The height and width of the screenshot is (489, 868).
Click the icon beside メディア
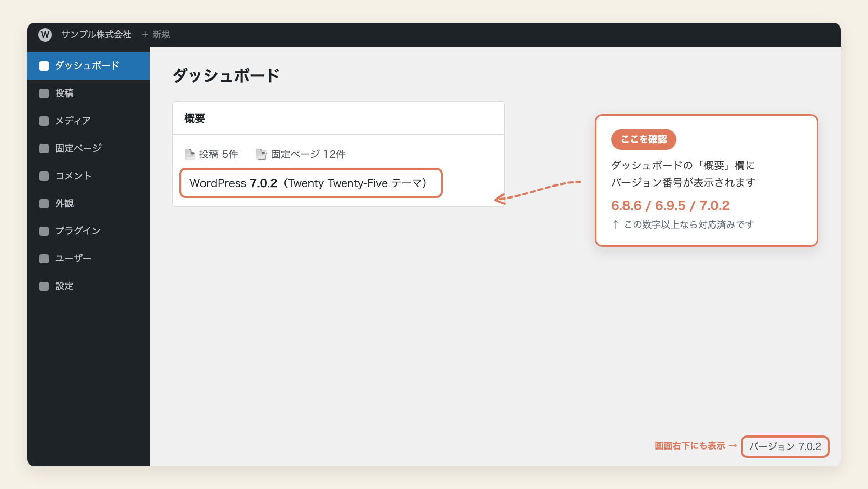[44, 121]
